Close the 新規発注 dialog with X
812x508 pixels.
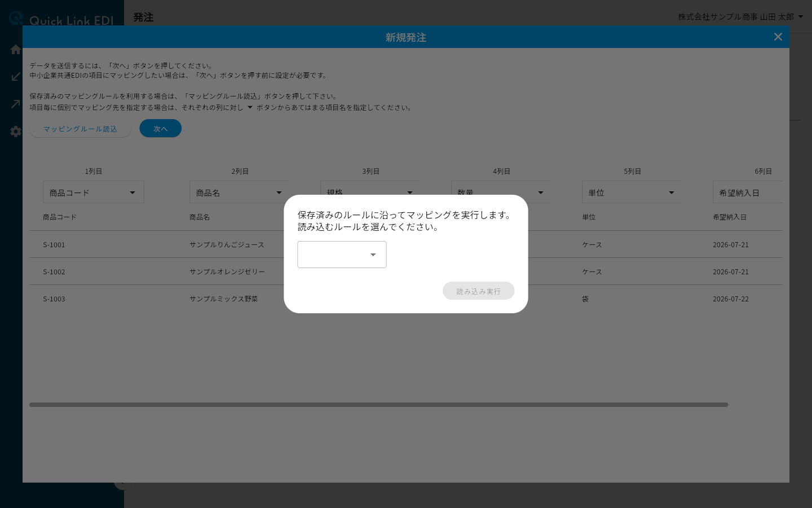pos(778,37)
